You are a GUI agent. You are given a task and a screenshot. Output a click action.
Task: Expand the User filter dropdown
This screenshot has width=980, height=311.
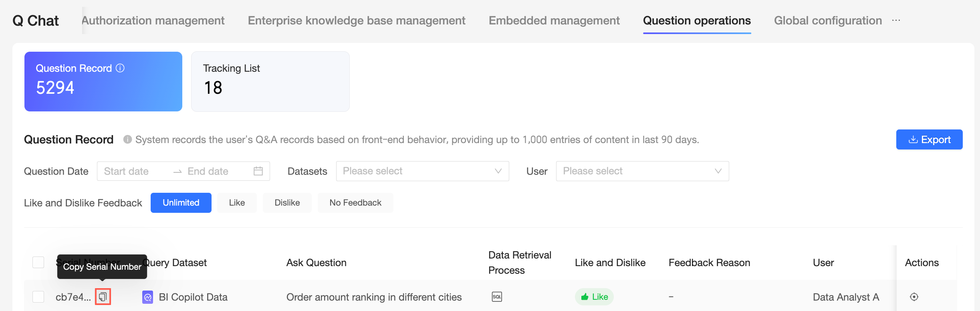[x=642, y=171]
